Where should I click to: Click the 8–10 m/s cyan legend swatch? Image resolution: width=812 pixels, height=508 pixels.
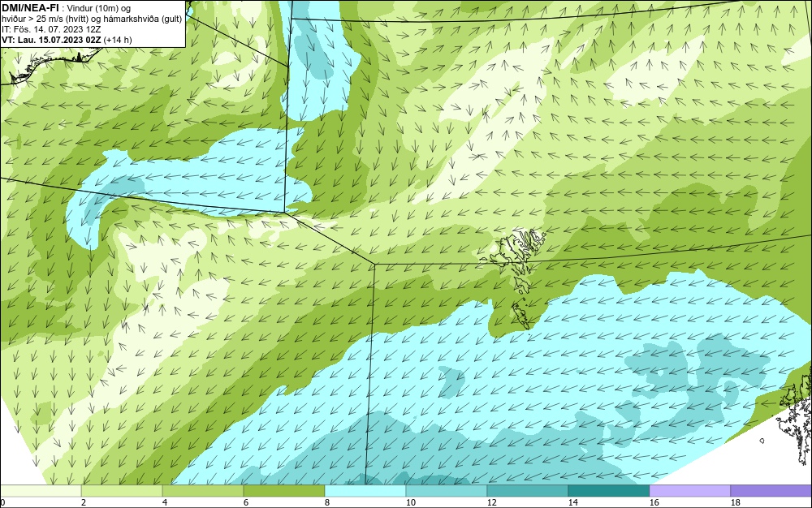365,490
